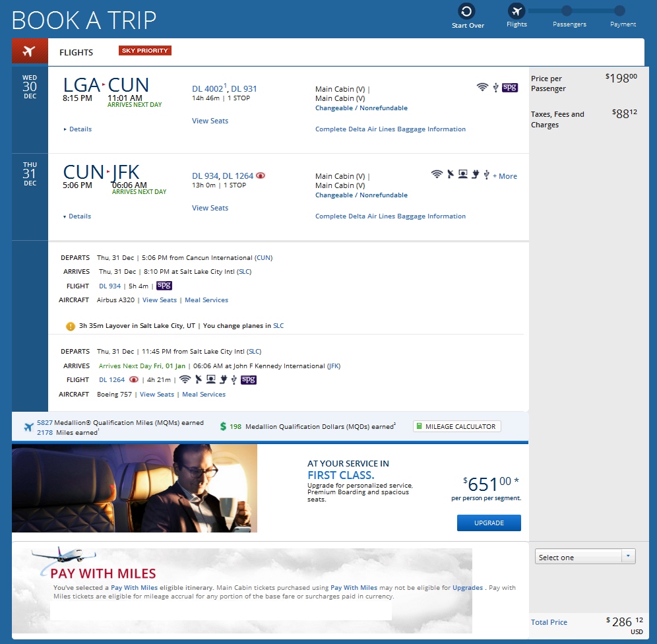Click View Seats for Boeing 757 flight
The height and width of the screenshot is (644, 657).
pyautogui.click(x=157, y=395)
